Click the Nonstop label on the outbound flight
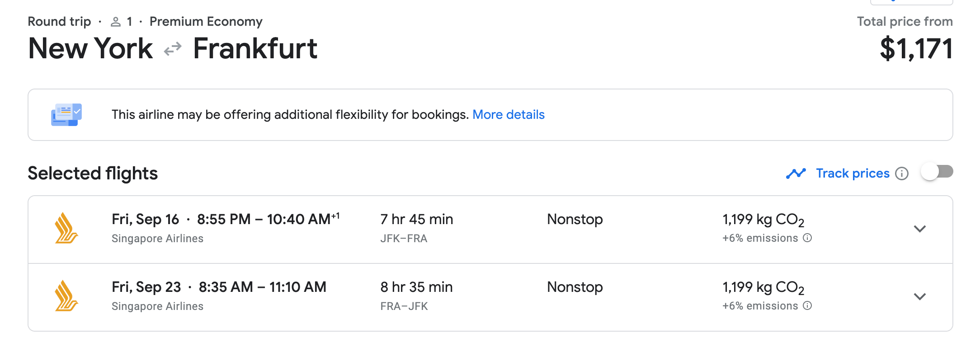Screen dimensions: 980x347 [x=574, y=219]
